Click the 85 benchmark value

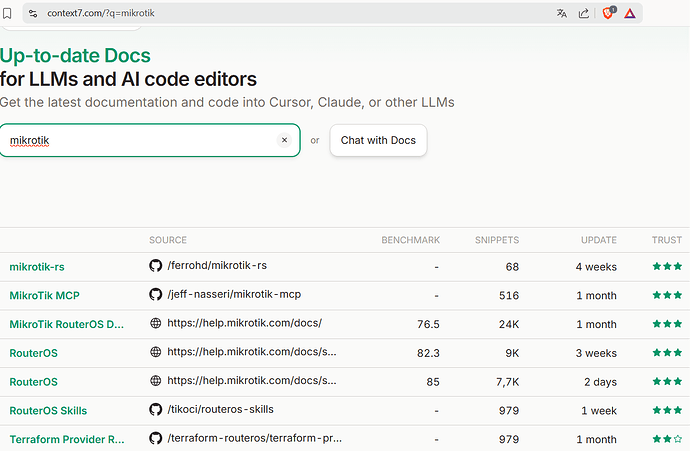point(433,382)
